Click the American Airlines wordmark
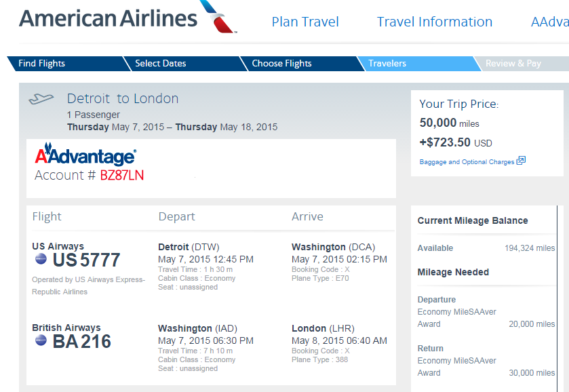 click(108, 18)
